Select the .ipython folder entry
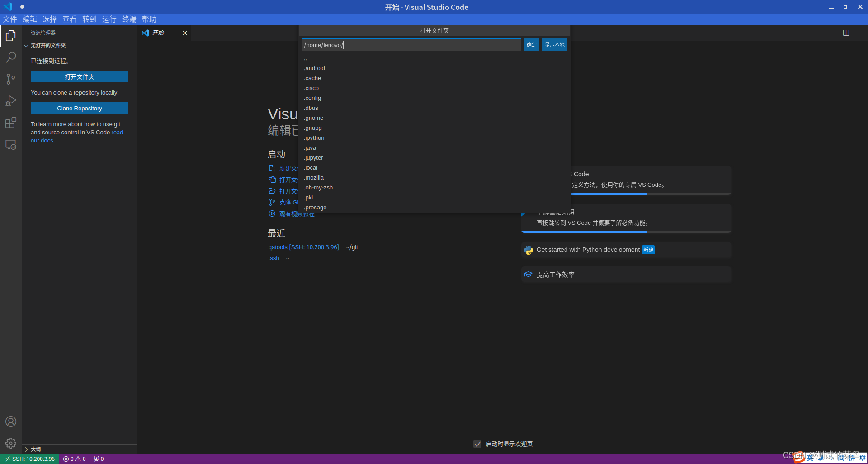This screenshot has width=868, height=464. (x=434, y=138)
